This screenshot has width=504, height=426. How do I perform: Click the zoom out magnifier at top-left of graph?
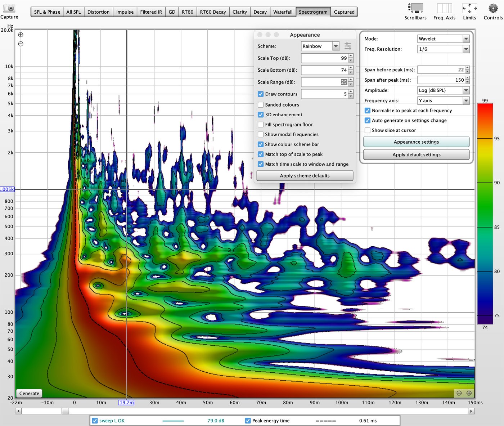21,44
